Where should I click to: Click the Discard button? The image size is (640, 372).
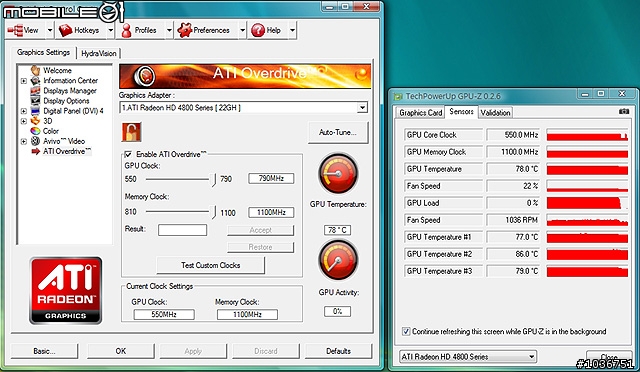click(266, 351)
